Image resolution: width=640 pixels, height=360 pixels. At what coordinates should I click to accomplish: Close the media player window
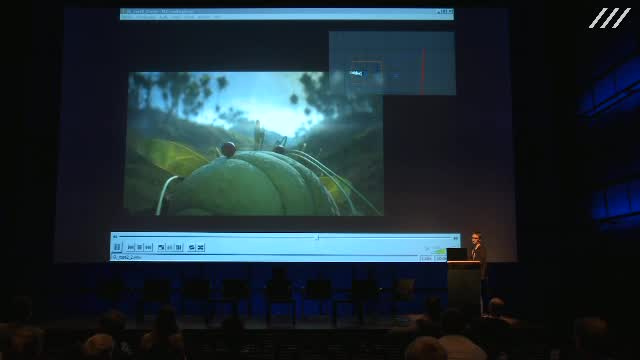pyautogui.click(x=451, y=12)
